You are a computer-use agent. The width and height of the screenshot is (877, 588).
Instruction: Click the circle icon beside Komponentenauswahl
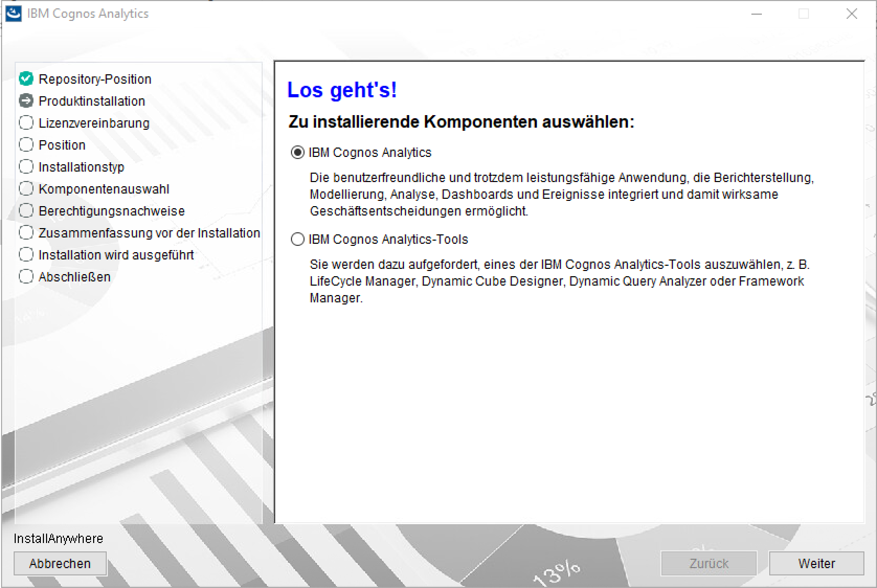(26, 189)
